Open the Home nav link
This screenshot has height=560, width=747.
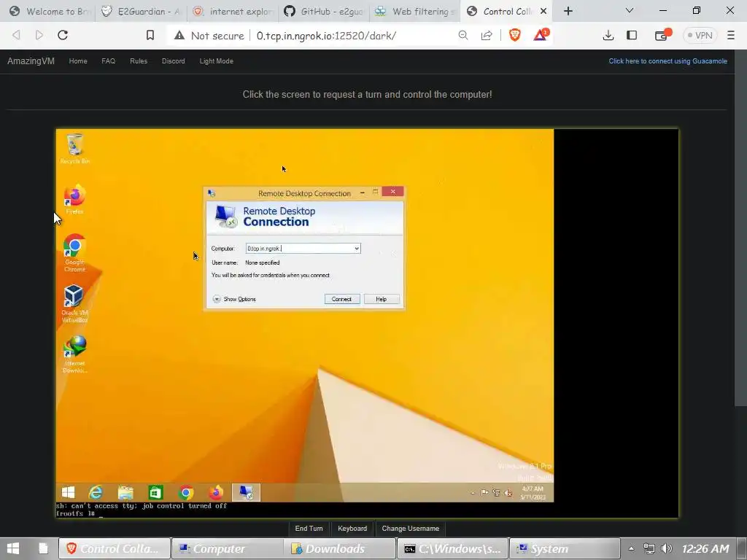click(x=78, y=61)
